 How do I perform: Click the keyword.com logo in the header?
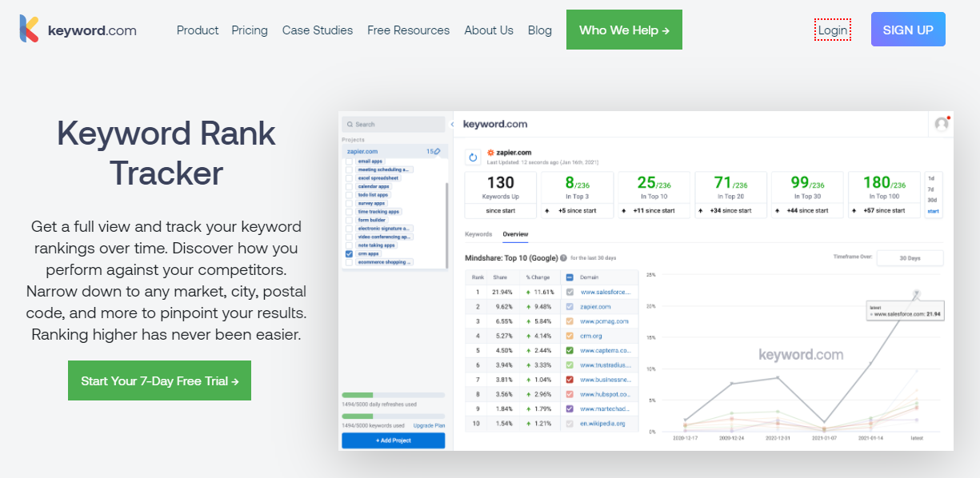[78, 30]
